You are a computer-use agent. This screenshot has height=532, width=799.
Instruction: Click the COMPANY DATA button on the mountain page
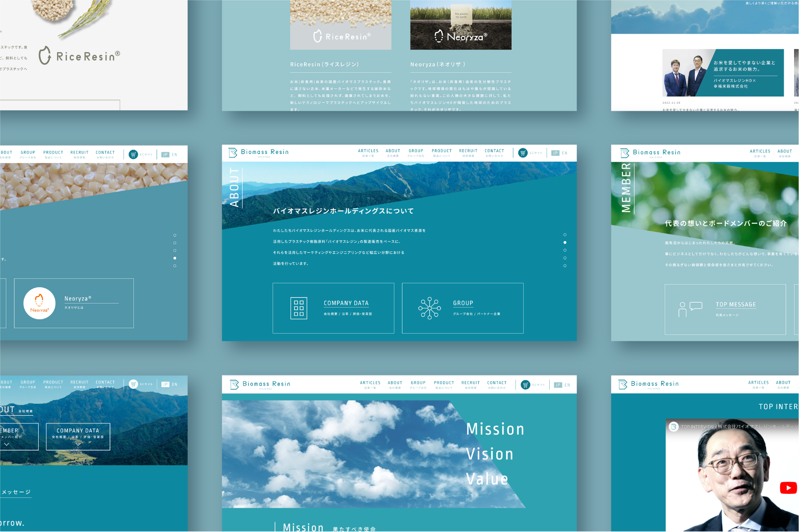pos(78,436)
